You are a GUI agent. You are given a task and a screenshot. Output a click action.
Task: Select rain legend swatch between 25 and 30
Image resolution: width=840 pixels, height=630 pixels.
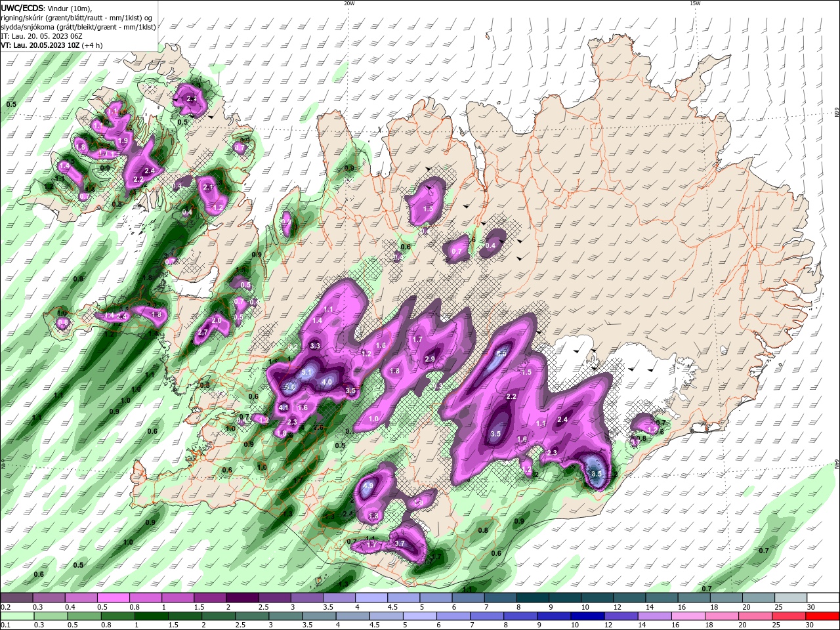789,616
